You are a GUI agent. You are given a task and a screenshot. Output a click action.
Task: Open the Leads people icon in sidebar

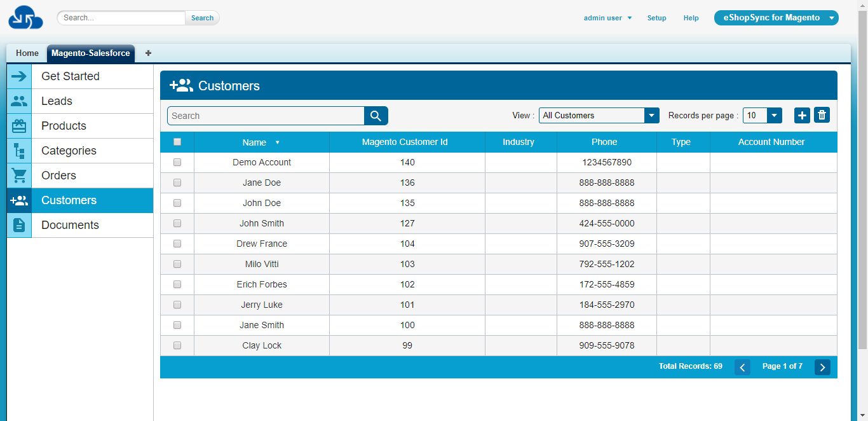click(x=19, y=101)
